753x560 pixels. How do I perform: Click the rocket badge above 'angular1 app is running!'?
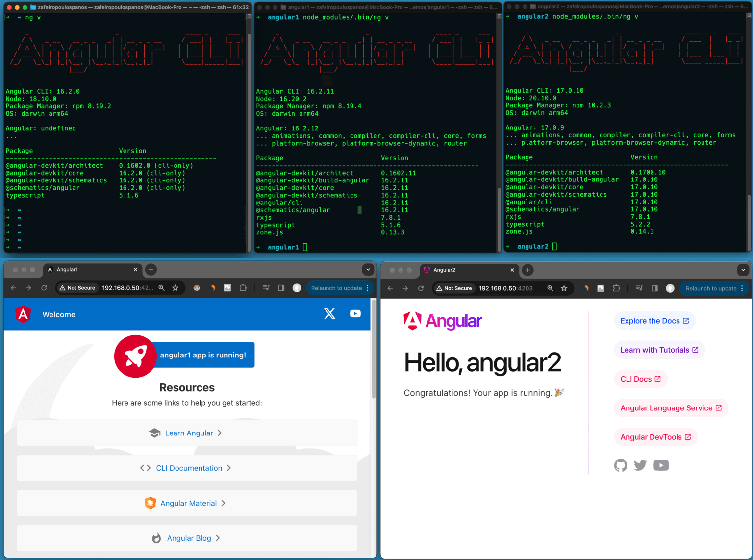tap(135, 356)
